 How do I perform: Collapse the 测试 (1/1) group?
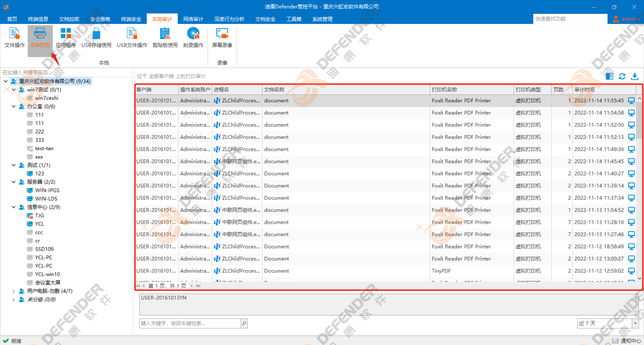14,165
